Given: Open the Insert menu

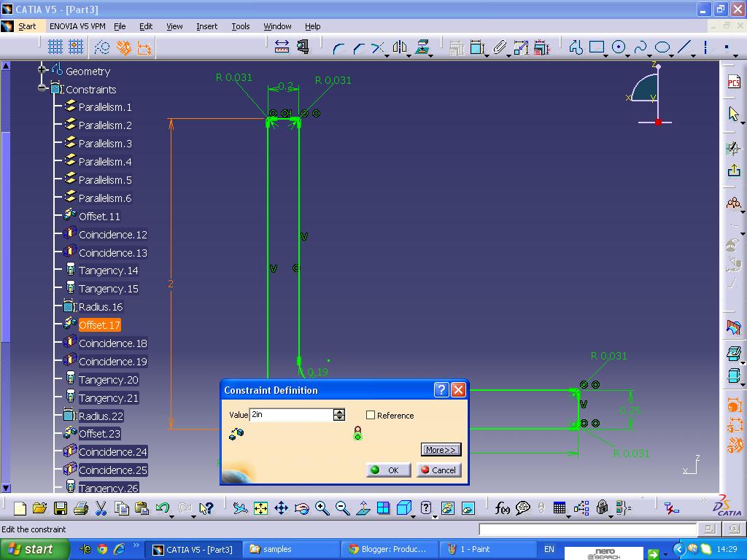Looking at the screenshot, I should 206,26.
